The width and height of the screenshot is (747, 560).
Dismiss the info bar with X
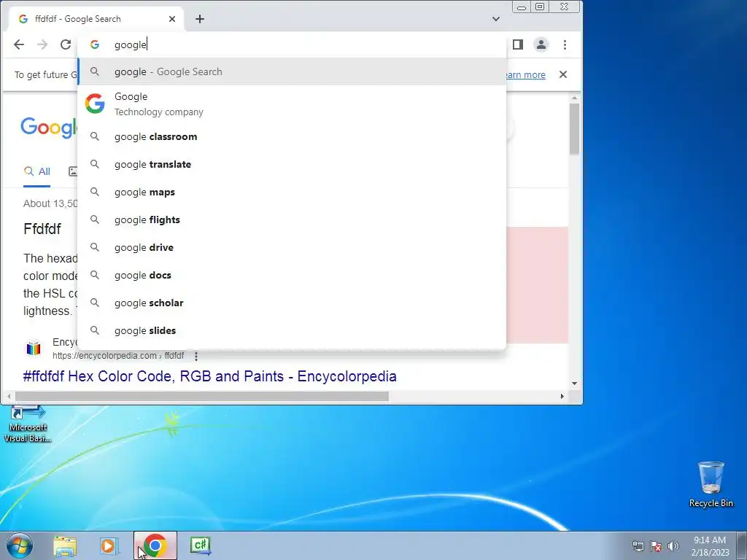(563, 74)
